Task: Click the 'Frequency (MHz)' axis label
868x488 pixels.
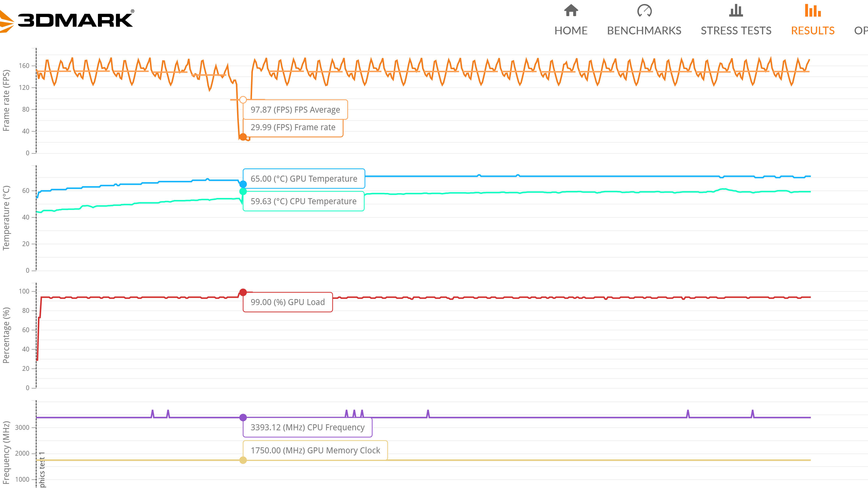Action: [6, 453]
